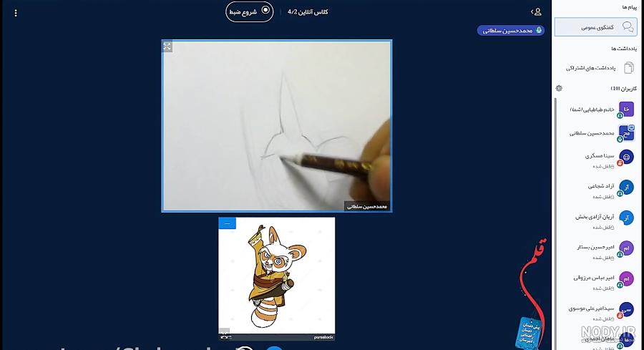Image resolution: width=644 pixels, height=350 pixels.
Task: Click the شروع ضبط start recording button
Action: (x=249, y=11)
